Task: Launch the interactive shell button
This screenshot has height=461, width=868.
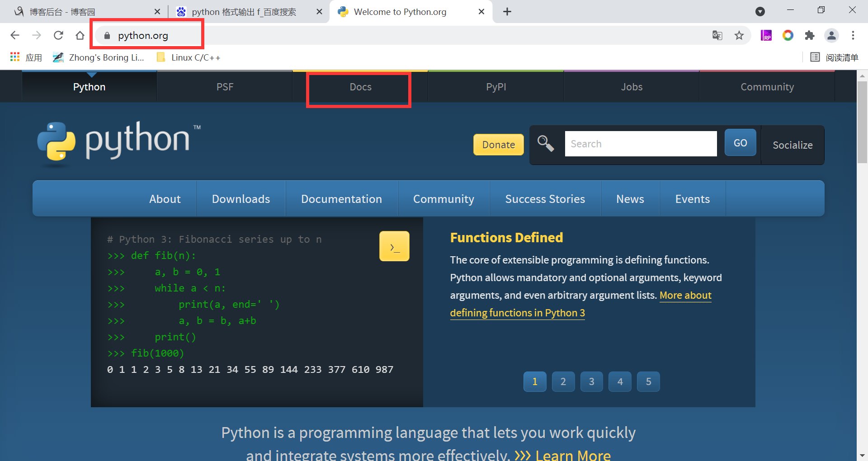Action: (x=394, y=246)
